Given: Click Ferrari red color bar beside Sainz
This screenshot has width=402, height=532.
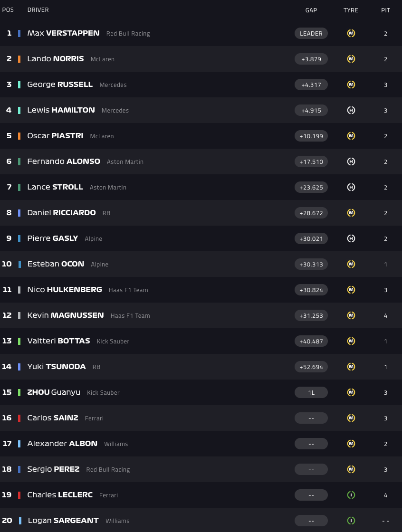Looking at the screenshot, I should [x=19, y=418].
